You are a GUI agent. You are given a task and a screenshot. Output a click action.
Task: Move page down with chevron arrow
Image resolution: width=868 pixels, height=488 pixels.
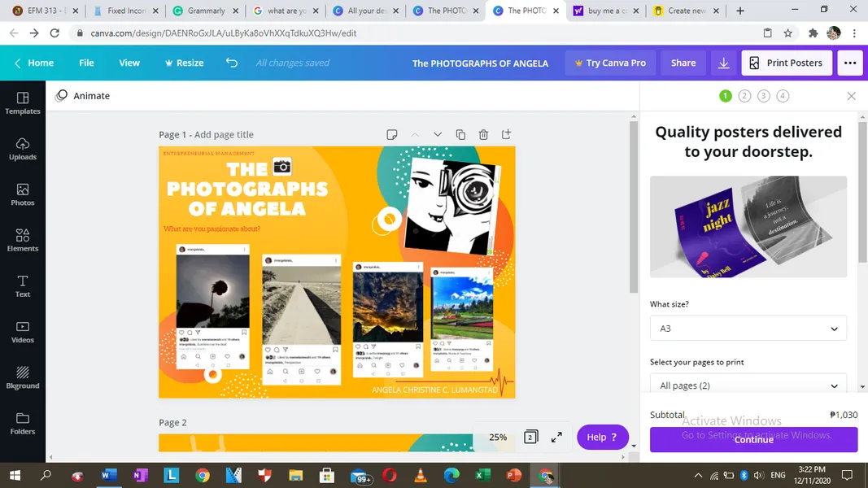click(438, 134)
